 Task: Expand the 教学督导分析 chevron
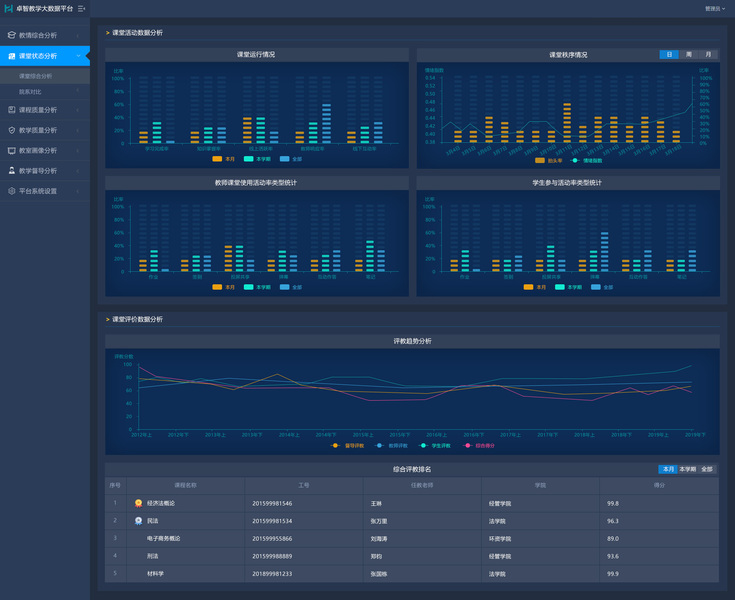[x=77, y=171]
